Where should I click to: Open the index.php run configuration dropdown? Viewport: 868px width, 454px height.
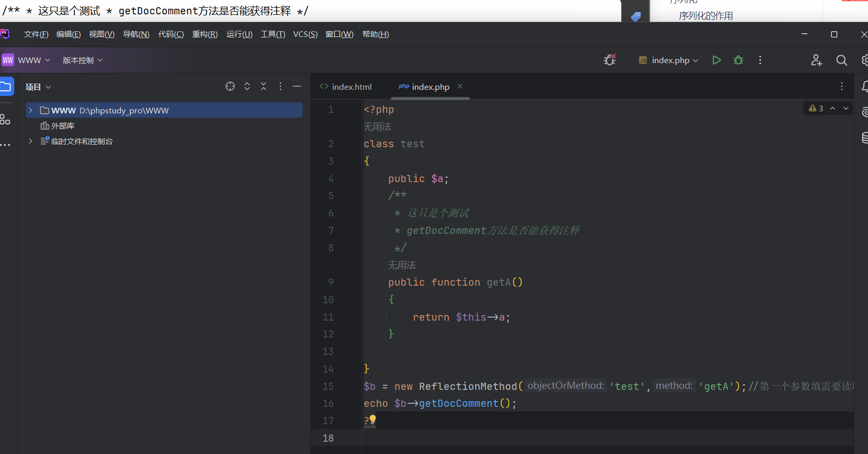(x=669, y=60)
